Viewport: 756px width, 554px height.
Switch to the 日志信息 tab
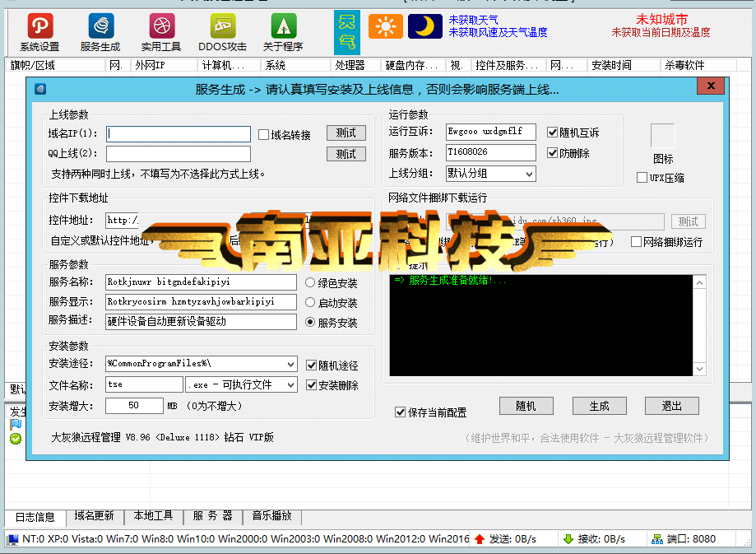click(x=35, y=517)
